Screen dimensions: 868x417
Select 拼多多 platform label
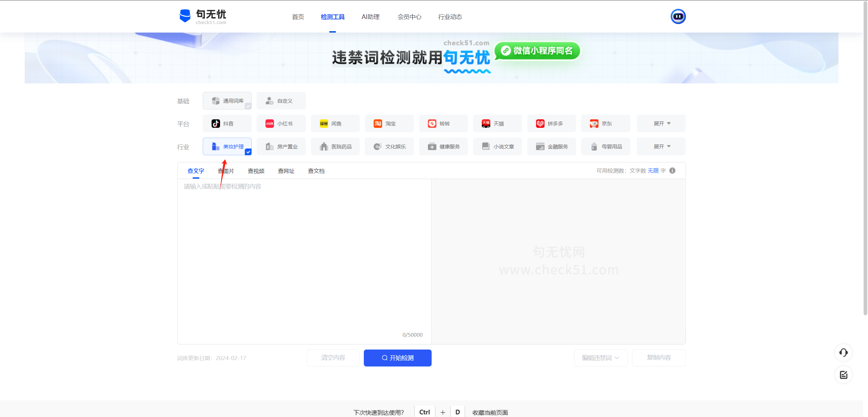tap(555, 124)
